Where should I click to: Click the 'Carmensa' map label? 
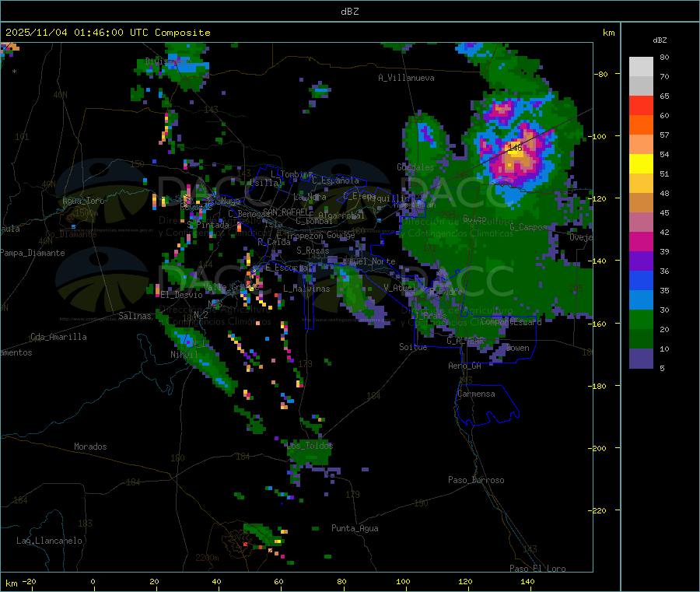click(x=476, y=394)
